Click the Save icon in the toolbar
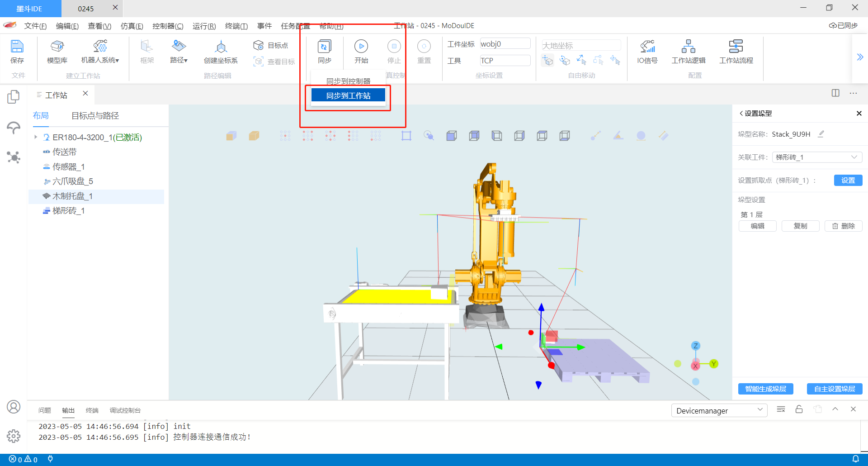Image resolution: width=868 pixels, height=466 pixels. tap(17, 47)
